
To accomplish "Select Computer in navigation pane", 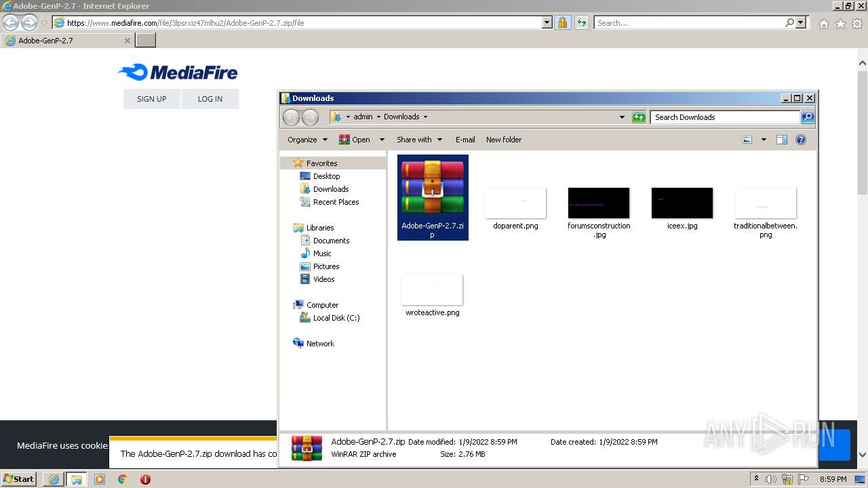I will click(322, 305).
